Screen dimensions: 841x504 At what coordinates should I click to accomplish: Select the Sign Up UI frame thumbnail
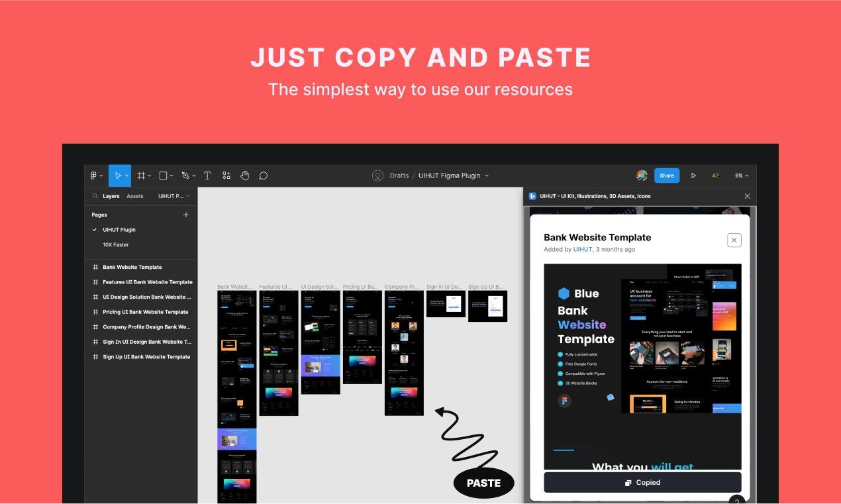[487, 306]
